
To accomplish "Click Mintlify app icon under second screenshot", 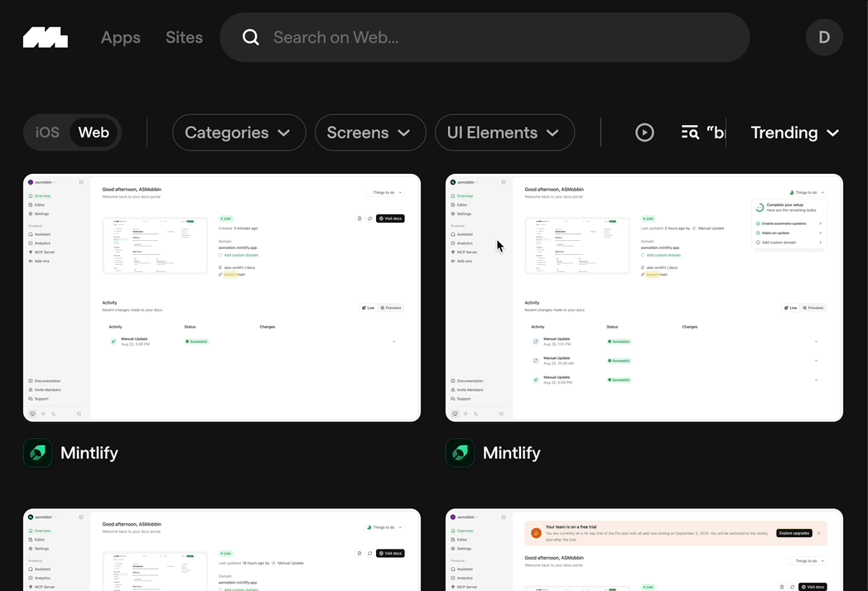I will [460, 453].
